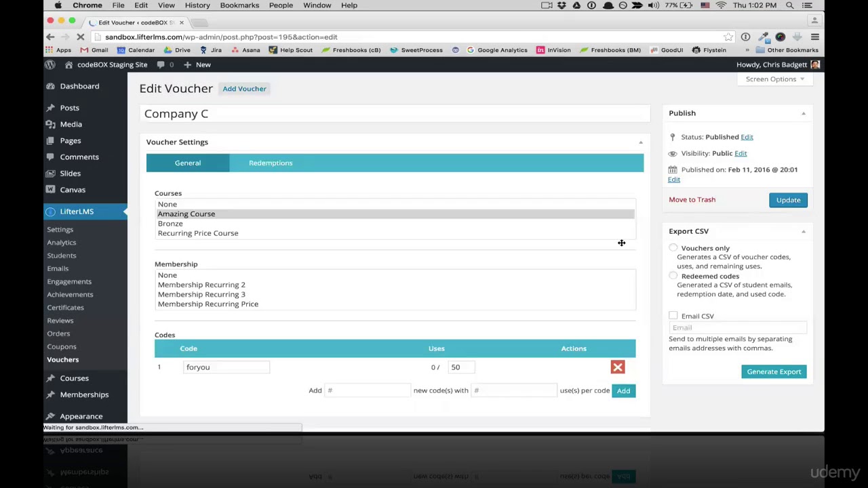Image resolution: width=868 pixels, height=488 pixels.
Task: Open the Window menu
Action: (x=317, y=5)
